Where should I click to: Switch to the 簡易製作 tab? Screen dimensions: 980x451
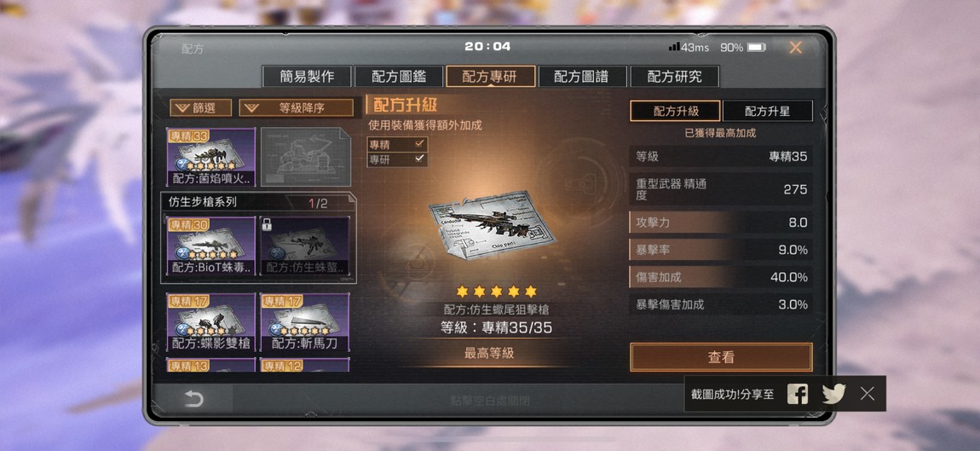pyautogui.click(x=307, y=77)
